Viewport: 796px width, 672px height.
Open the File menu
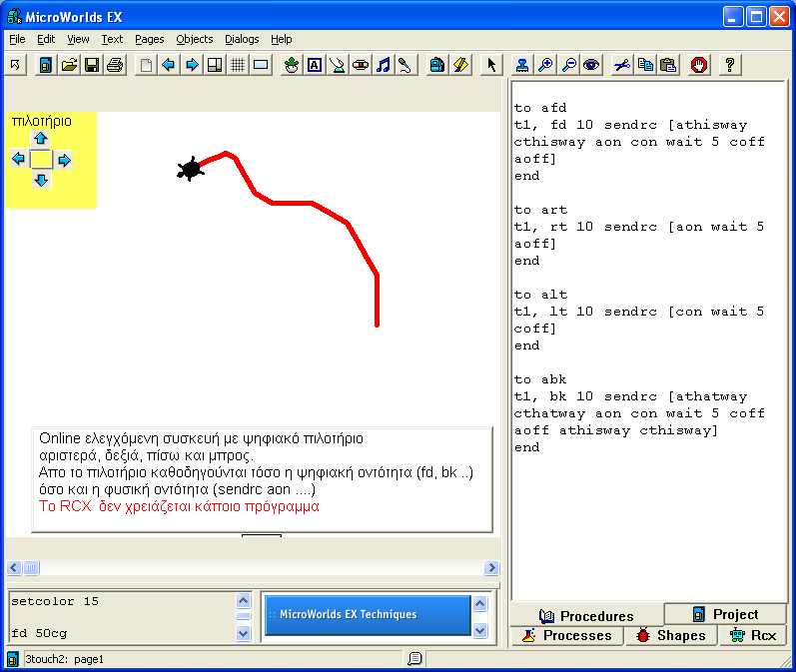coord(17,39)
